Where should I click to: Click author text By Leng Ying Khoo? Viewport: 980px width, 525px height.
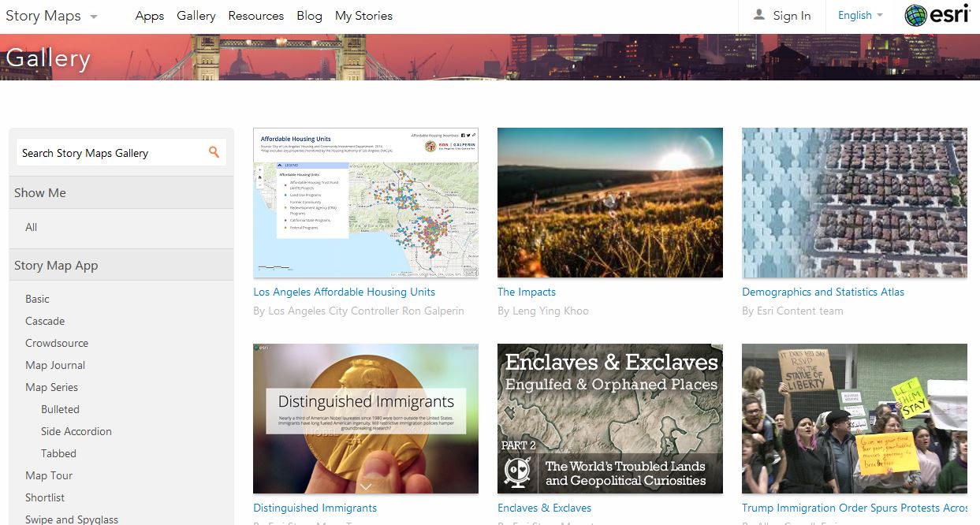point(543,311)
